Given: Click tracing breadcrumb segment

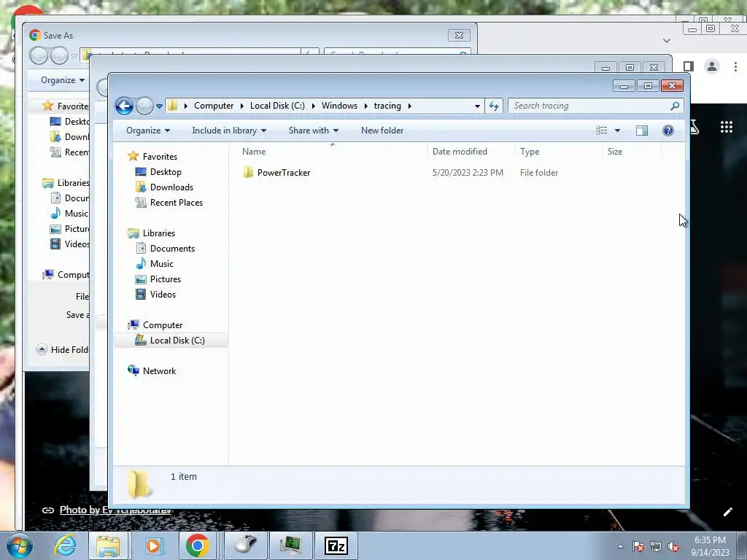Looking at the screenshot, I should click(387, 106).
